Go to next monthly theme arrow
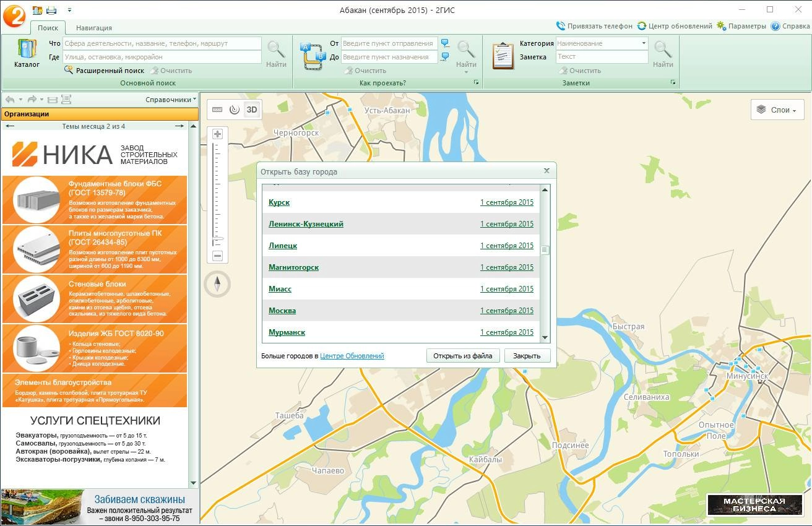 pyautogui.click(x=179, y=126)
